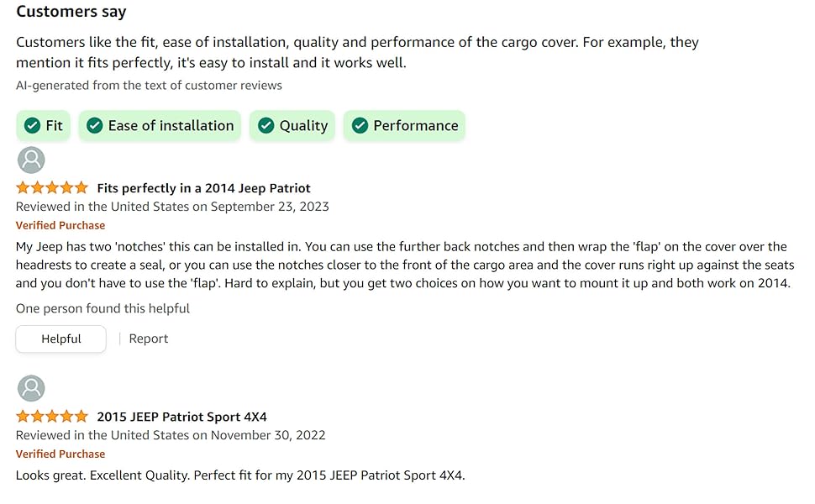Viewport: 815px width, 504px height.
Task: Click first review's Verified Purchase label
Action: 60,225
